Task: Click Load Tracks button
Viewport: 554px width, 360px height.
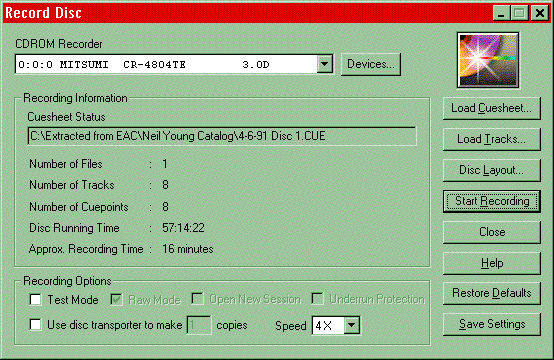Action: point(491,139)
